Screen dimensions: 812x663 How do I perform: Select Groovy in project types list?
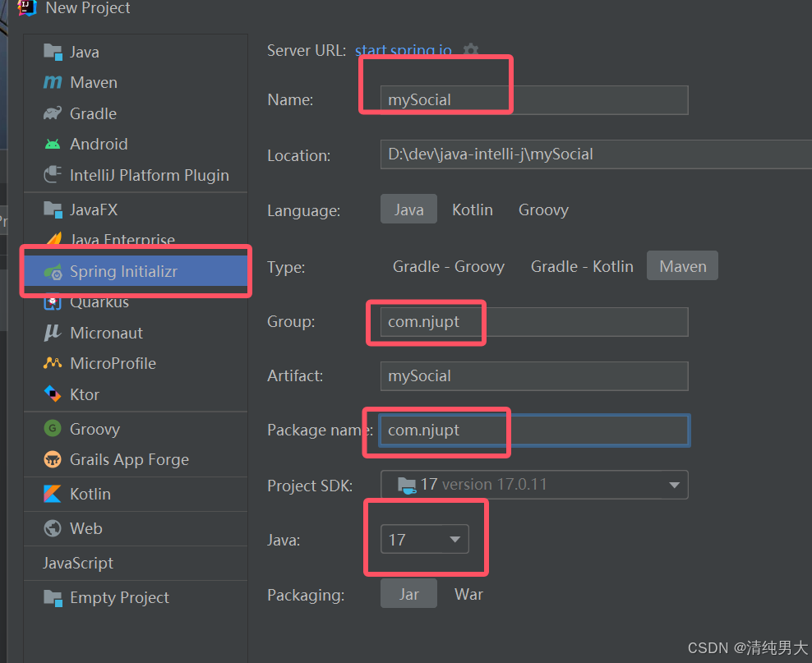136,429
